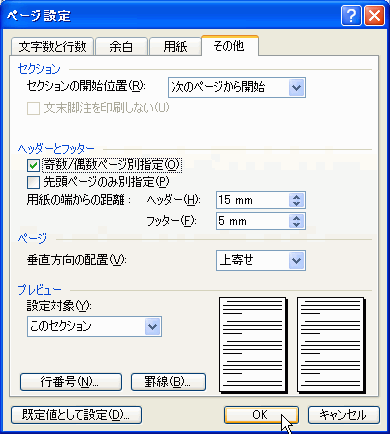This screenshot has width=390, height=434.
Task: Open the セクションの開始位置 dropdown
Action: pos(237,88)
